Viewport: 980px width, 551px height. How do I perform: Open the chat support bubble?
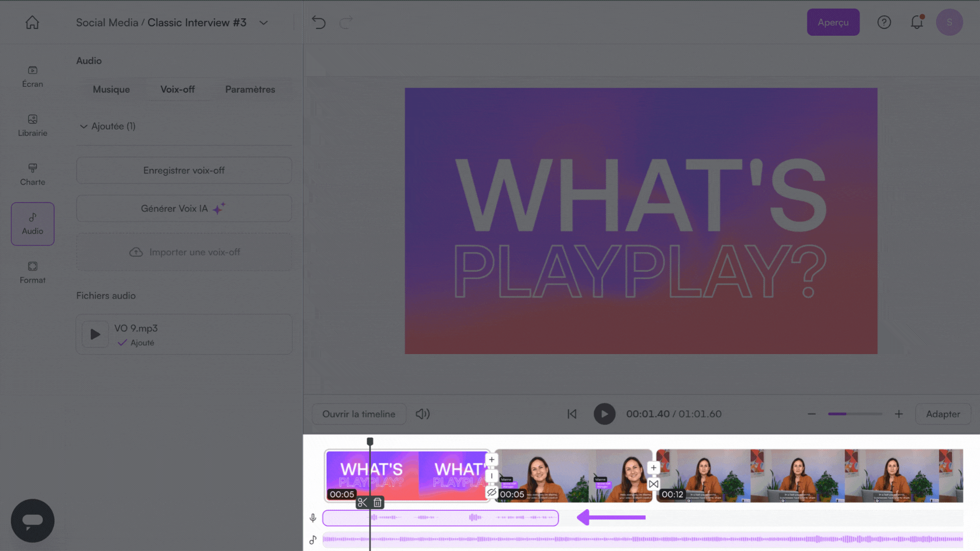pyautogui.click(x=33, y=520)
